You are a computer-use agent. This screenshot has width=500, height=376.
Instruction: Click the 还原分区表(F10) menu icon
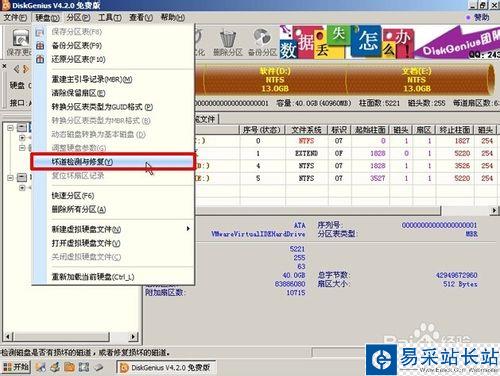tap(40, 59)
